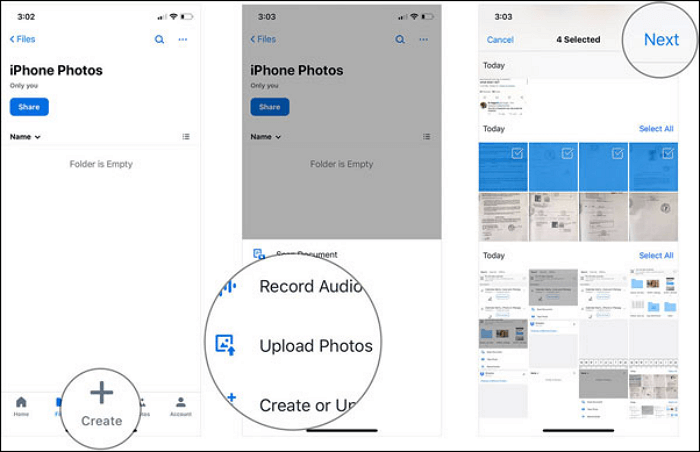Select the white screenshot thumbnail showing blue folders
The height and width of the screenshot is (452, 700).
click(653, 293)
